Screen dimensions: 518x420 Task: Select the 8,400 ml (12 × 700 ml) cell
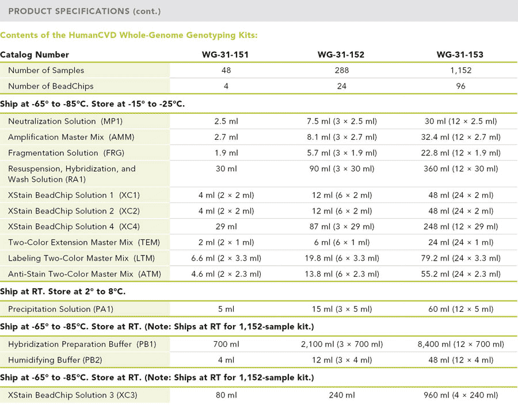461,344
